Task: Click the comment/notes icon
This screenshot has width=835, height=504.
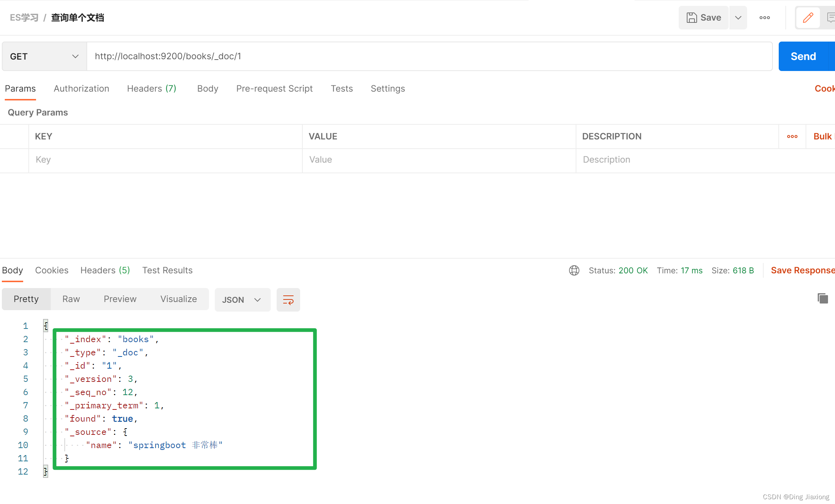Action: (831, 18)
